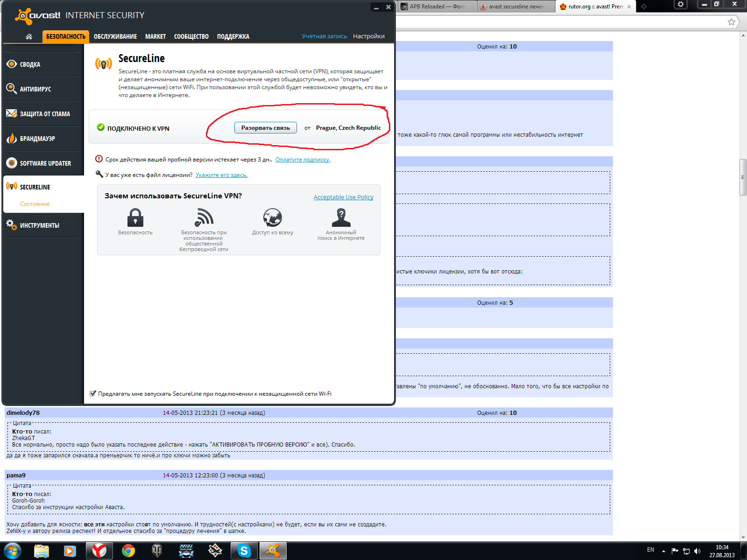Click the public Wi-Fi security icon
Image resolution: width=747 pixels, height=560 pixels.
(x=204, y=217)
